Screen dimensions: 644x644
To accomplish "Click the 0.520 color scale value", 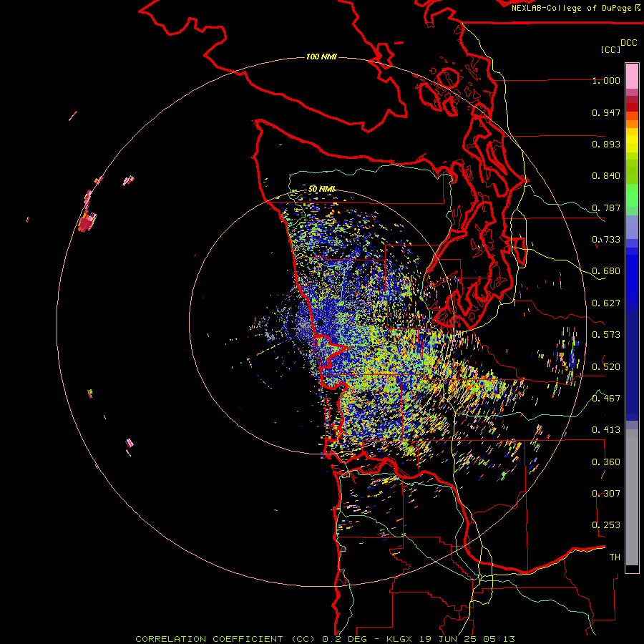I will 606,367.
